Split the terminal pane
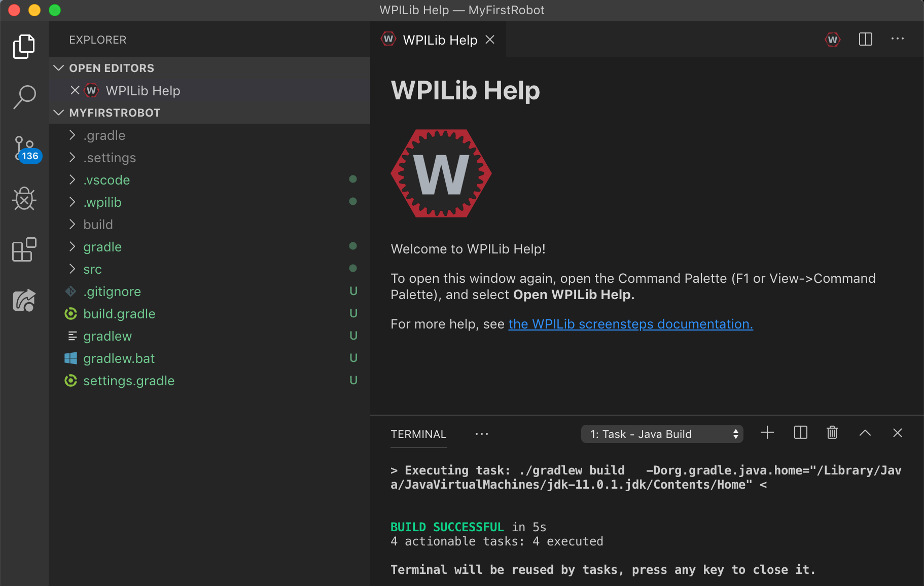 (800, 433)
